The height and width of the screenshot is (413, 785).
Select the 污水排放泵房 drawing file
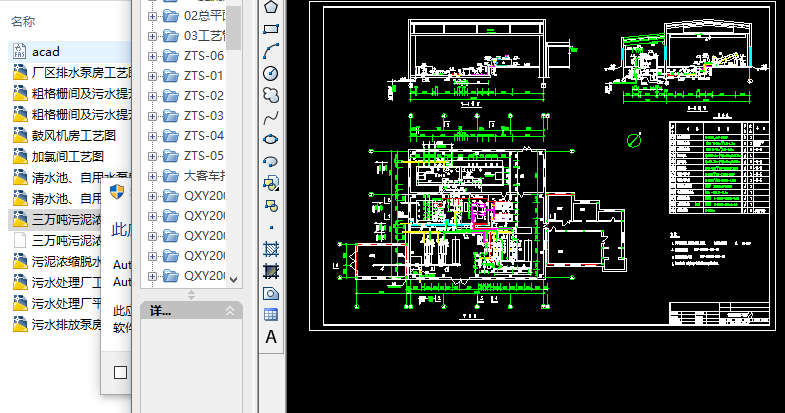click(55, 324)
